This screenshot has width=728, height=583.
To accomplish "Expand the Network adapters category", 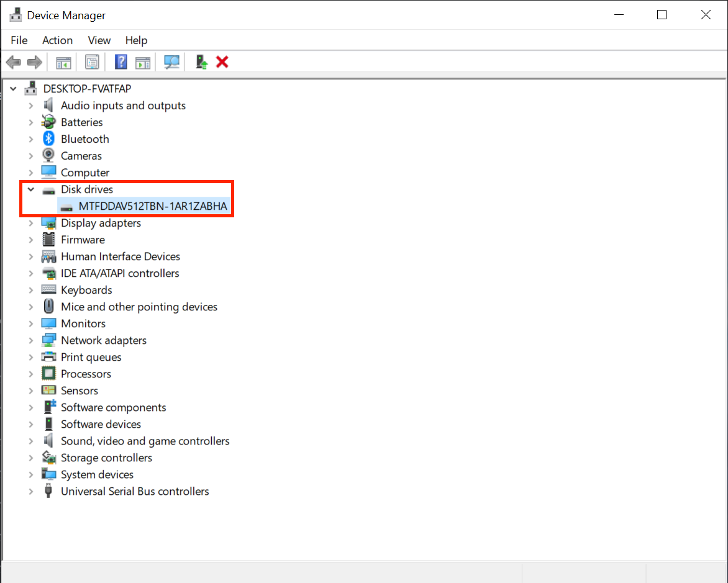I will [x=30, y=340].
